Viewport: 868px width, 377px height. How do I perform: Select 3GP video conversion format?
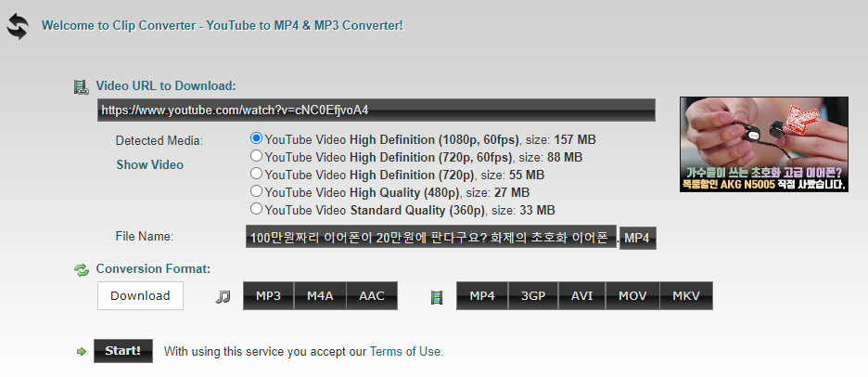coord(533,296)
